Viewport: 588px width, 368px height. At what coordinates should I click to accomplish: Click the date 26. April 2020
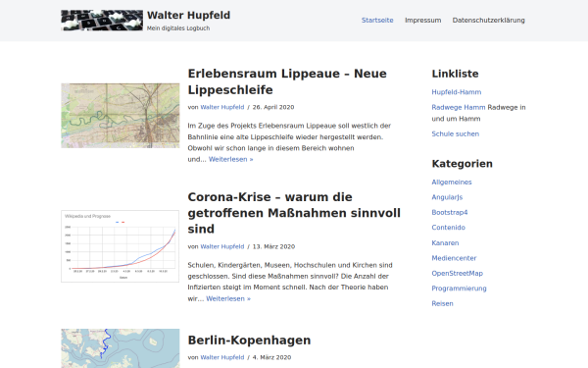(x=273, y=107)
